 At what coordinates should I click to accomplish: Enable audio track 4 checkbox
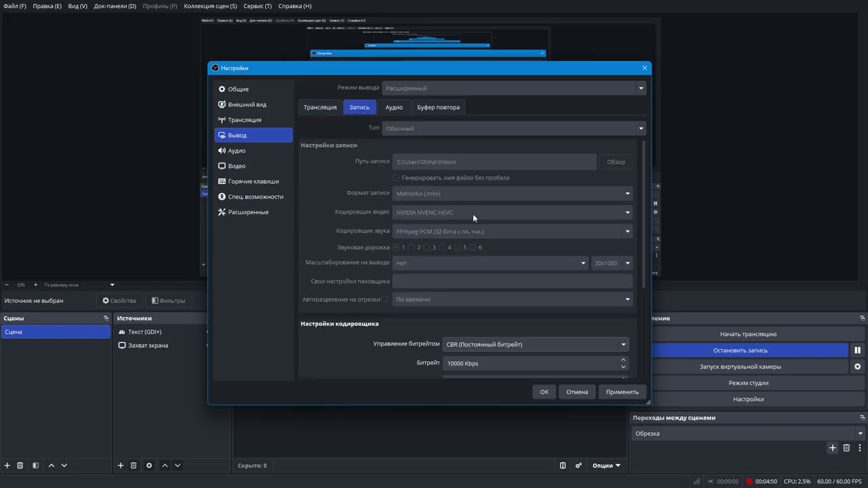pyautogui.click(x=442, y=247)
